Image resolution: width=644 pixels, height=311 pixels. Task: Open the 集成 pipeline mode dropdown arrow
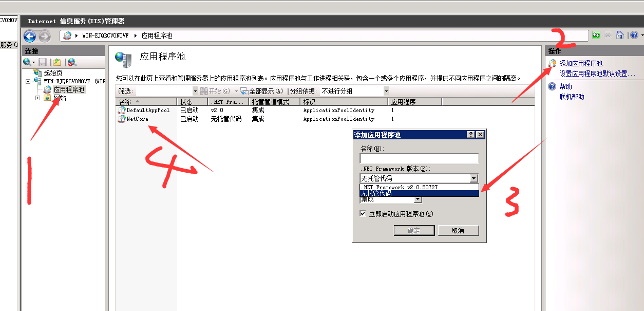pos(418,199)
